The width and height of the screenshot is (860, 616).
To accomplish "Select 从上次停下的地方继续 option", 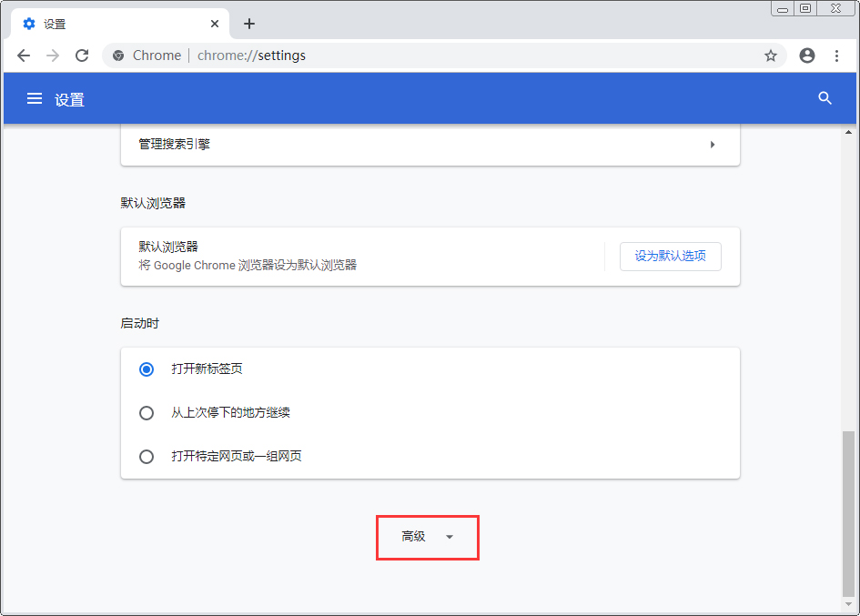I will (x=147, y=413).
